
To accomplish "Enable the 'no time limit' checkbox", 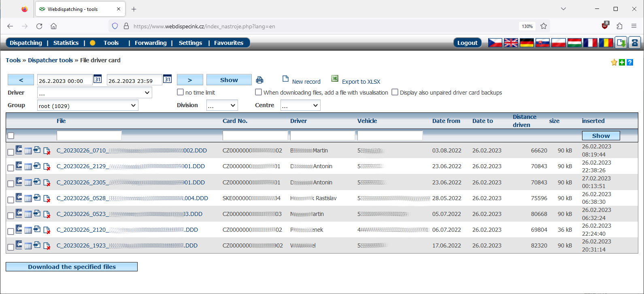I will tap(181, 92).
